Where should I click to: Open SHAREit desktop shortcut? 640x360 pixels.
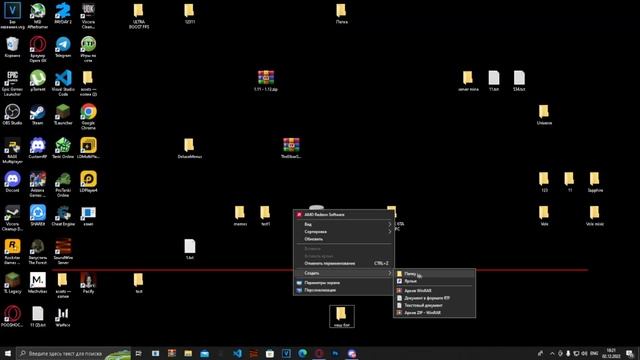point(38,216)
